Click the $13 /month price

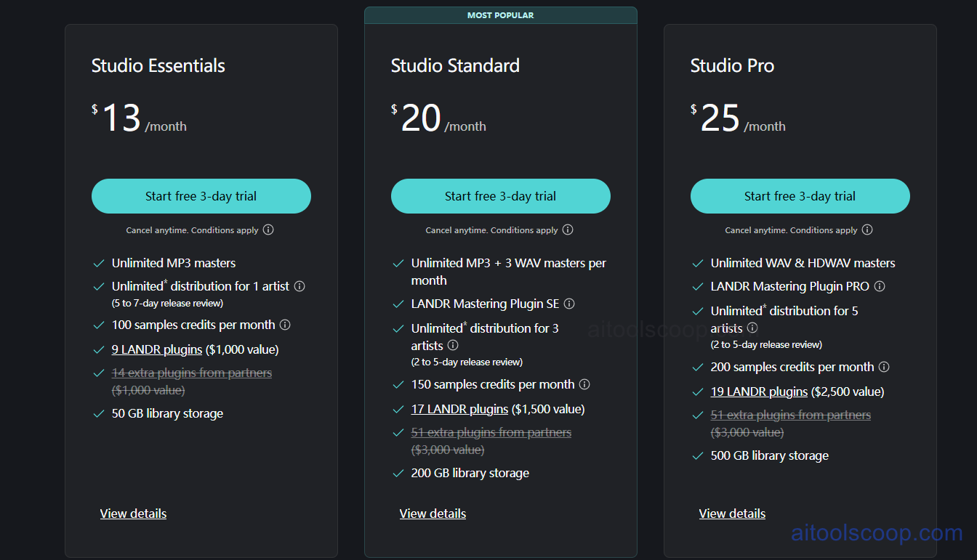tap(139, 118)
